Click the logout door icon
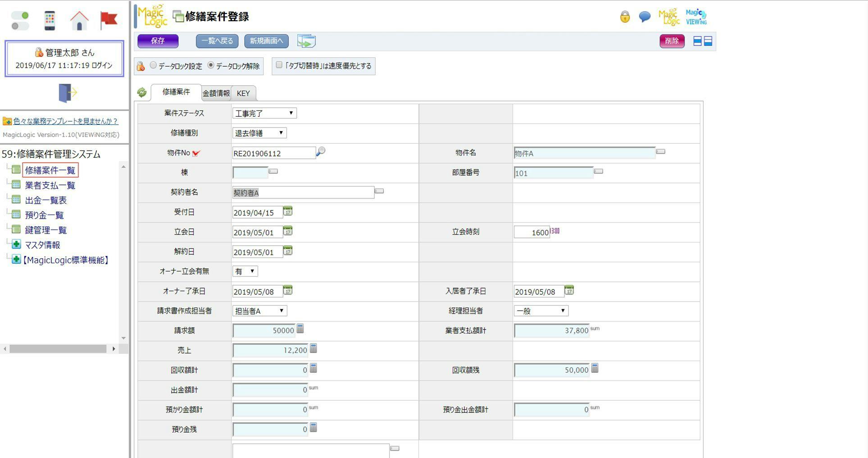Viewport: 868px width, 458px height. point(67,93)
